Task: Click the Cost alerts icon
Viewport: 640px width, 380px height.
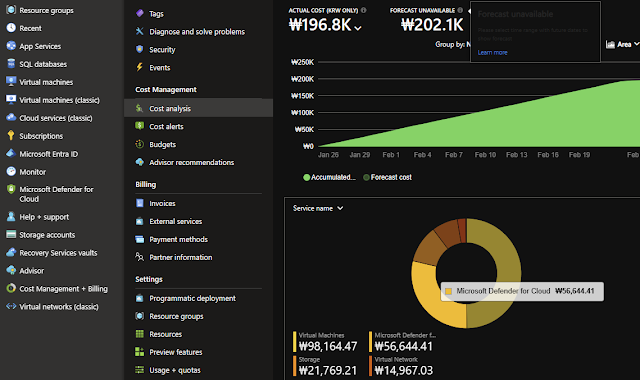Action: click(140, 126)
